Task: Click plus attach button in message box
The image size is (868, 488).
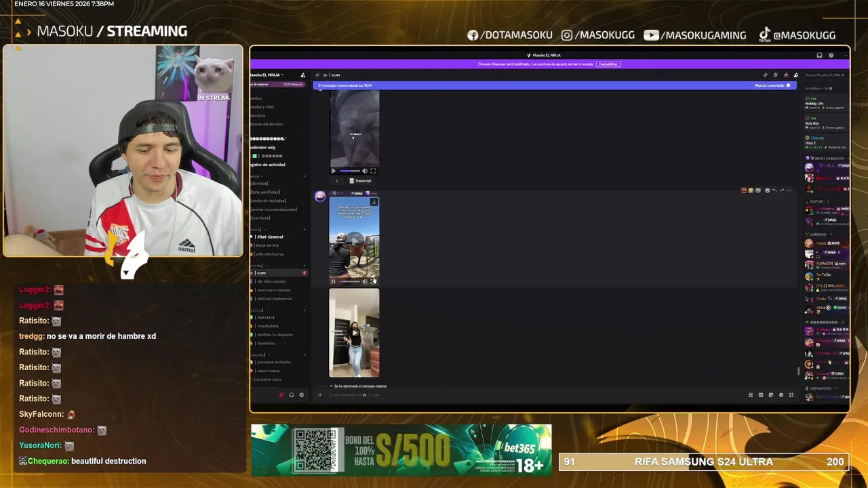Action: [320, 395]
